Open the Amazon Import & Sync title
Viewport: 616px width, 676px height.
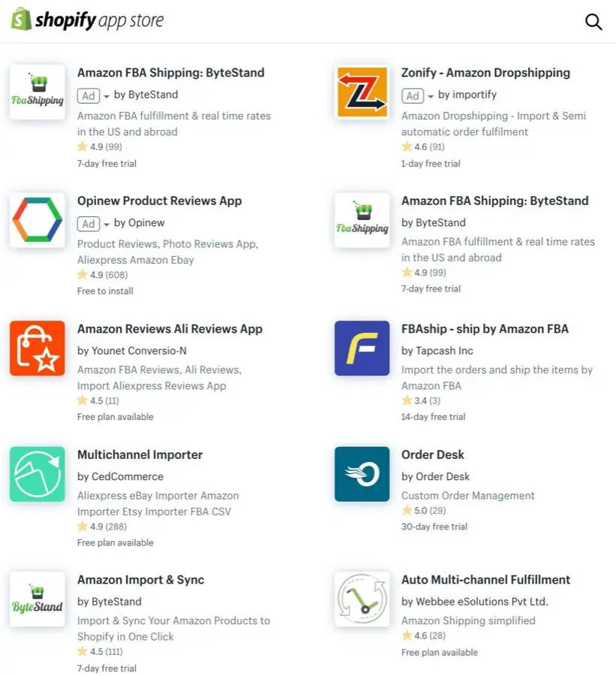pyautogui.click(x=140, y=580)
